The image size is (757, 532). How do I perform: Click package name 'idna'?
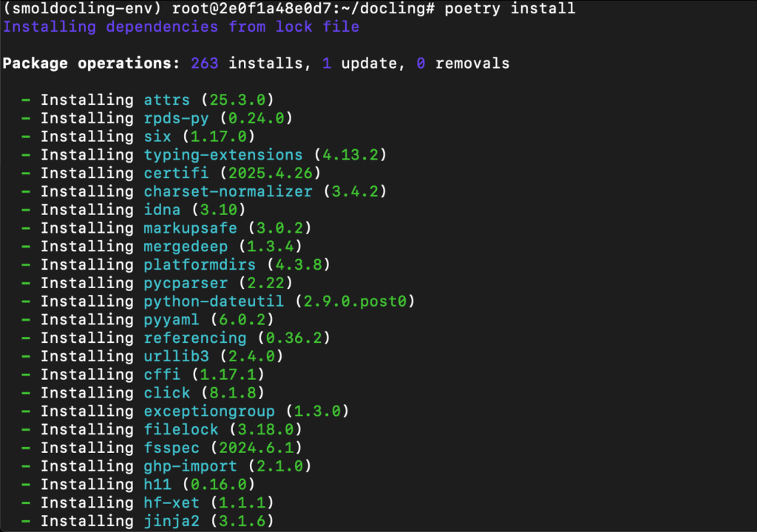pyautogui.click(x=162, y=210)
